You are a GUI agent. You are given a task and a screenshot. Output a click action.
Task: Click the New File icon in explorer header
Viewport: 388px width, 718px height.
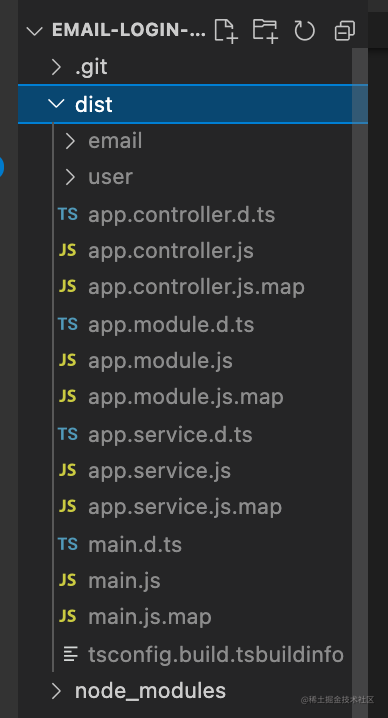point(226,31)
